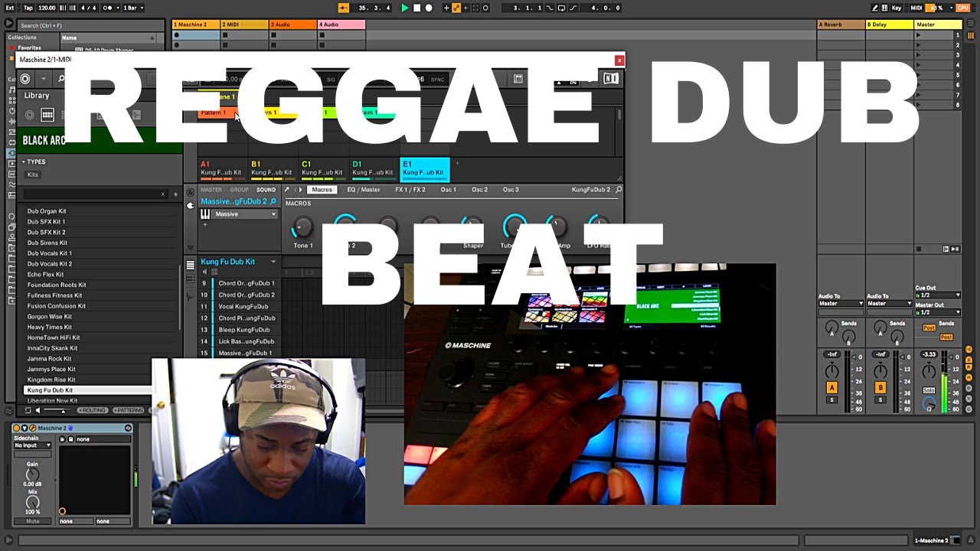Toggle the favorites star filter
This screenshot has width=980, height=551.
click(x=175, y=194)
